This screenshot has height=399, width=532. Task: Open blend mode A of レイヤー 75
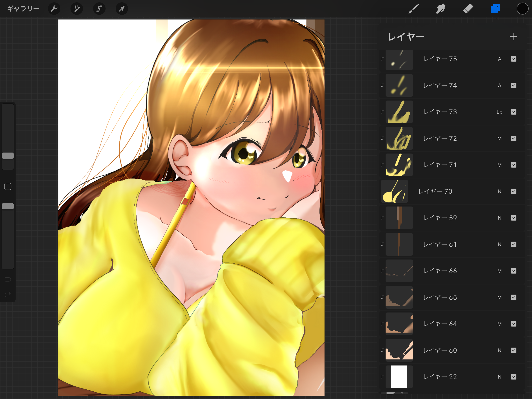[x=499, y=59]
